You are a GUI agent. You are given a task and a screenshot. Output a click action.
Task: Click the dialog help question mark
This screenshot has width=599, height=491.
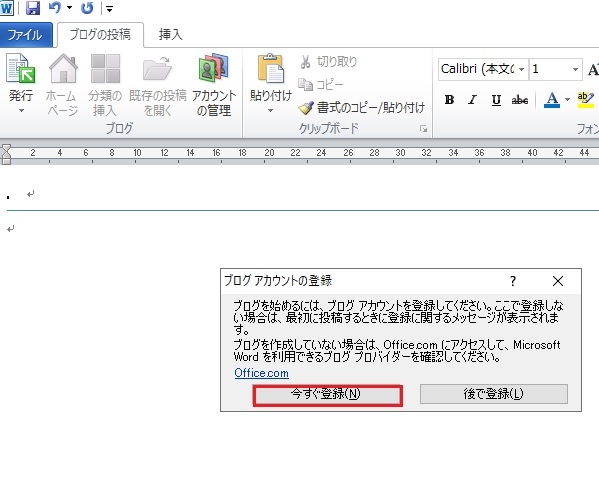click(513, 281)
